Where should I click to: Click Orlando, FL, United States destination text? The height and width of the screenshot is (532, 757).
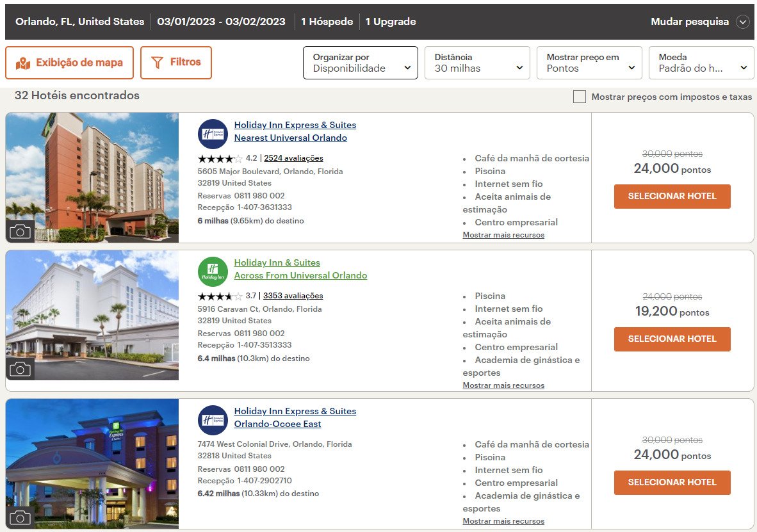[x=79, y=22]
